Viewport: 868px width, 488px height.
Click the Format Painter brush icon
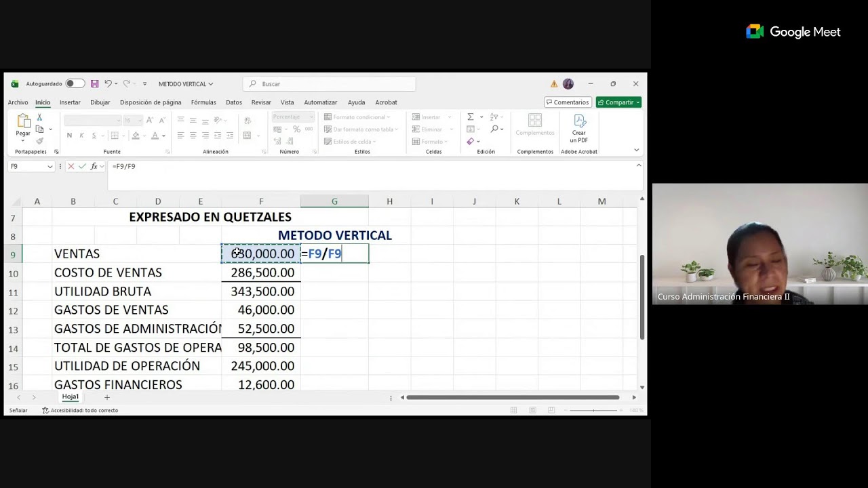point(39,140)
